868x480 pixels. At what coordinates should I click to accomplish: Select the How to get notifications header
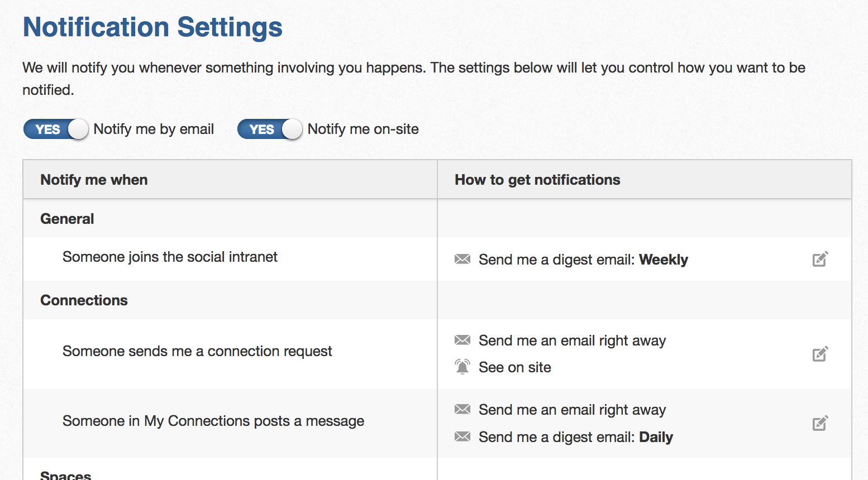pos(537,180)
